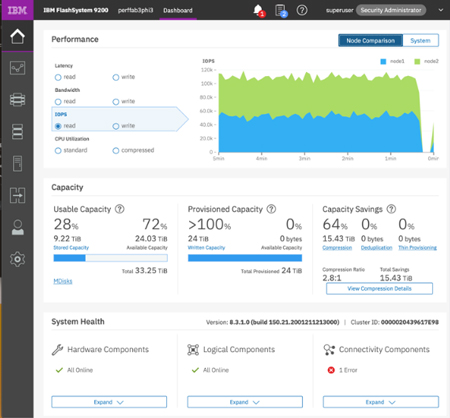Select the IOPS write radio button
Viewport: 450px width, 418px height.
point(116,126)
